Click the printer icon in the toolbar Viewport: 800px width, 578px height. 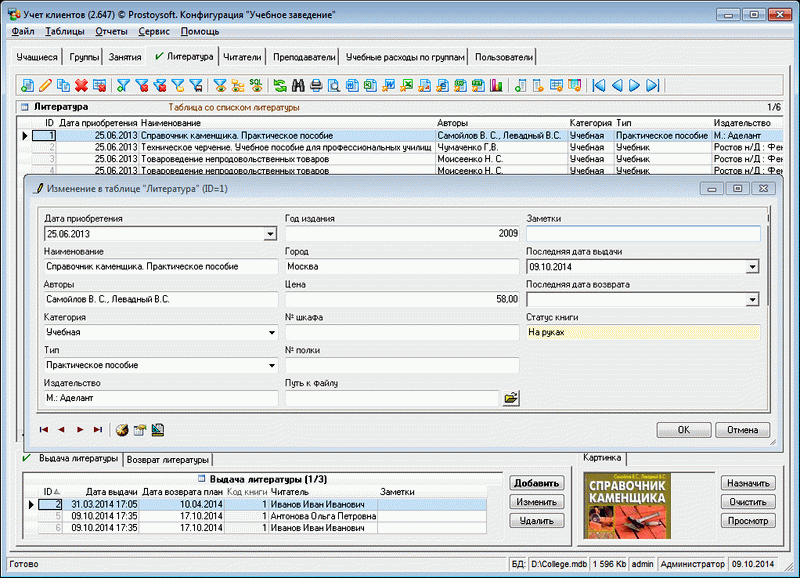[316, 85]
